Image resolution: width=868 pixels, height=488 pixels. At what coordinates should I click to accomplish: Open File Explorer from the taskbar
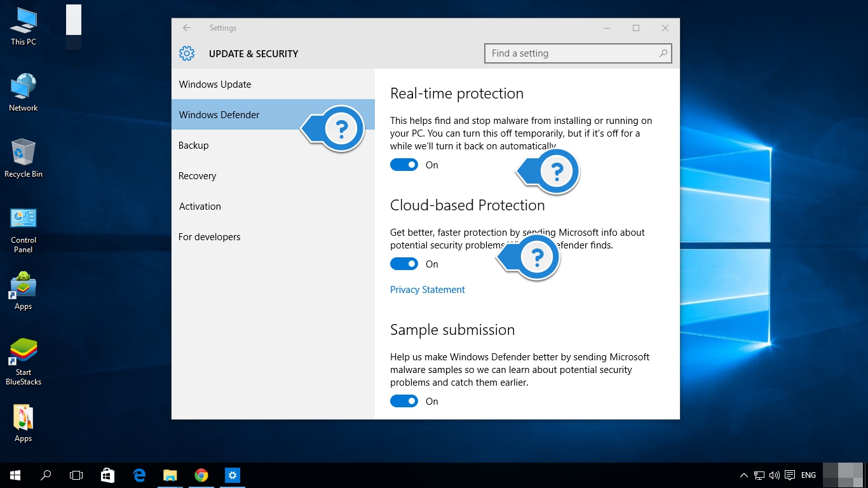(170, 475)
